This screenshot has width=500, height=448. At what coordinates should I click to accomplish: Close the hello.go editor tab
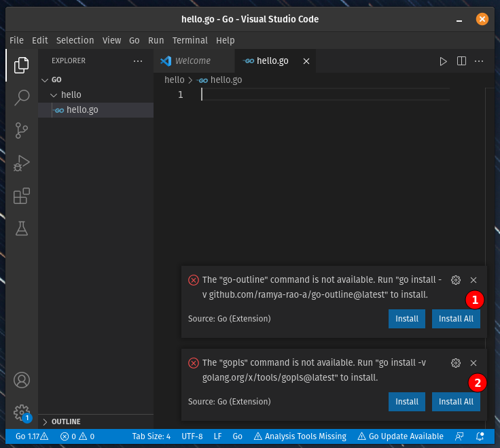pyautogui.click(x=306, y=61)
